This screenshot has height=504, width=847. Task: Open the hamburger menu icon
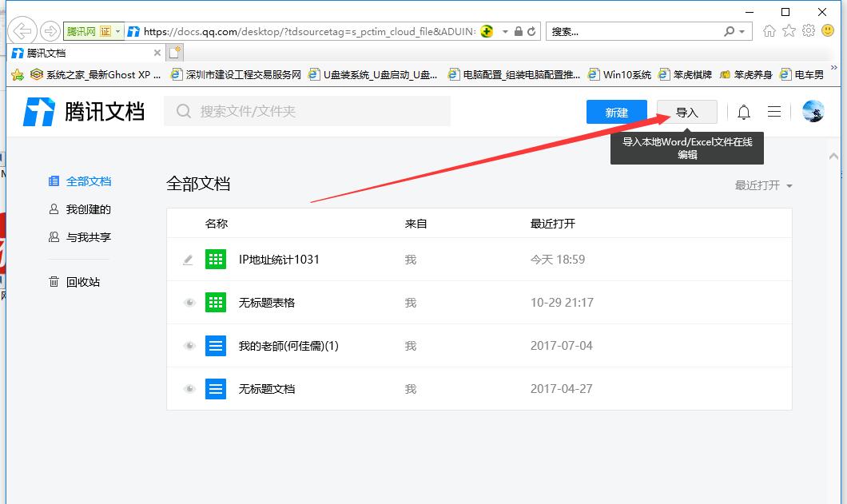774,113
